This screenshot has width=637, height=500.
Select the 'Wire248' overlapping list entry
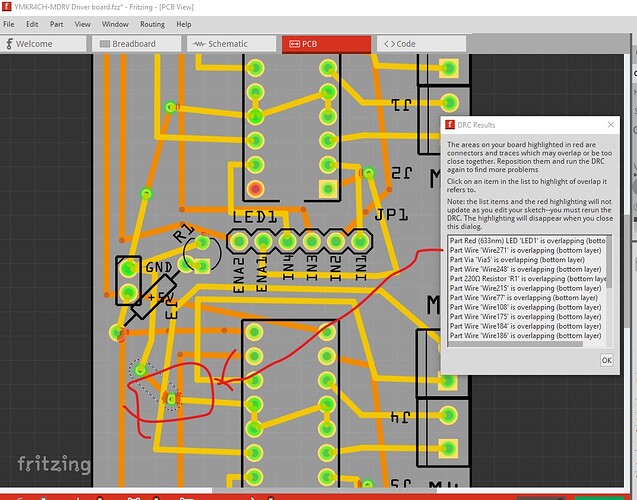(x=527, y=269)
